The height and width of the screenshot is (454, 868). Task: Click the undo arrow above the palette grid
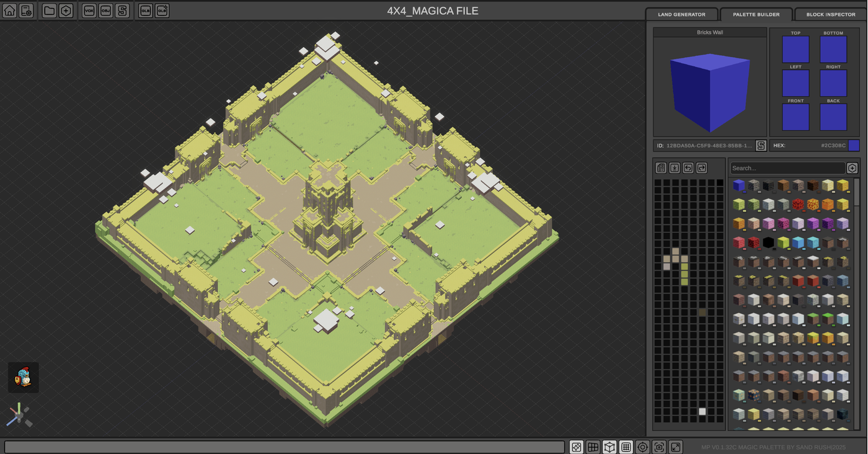(x=688, y=168)
